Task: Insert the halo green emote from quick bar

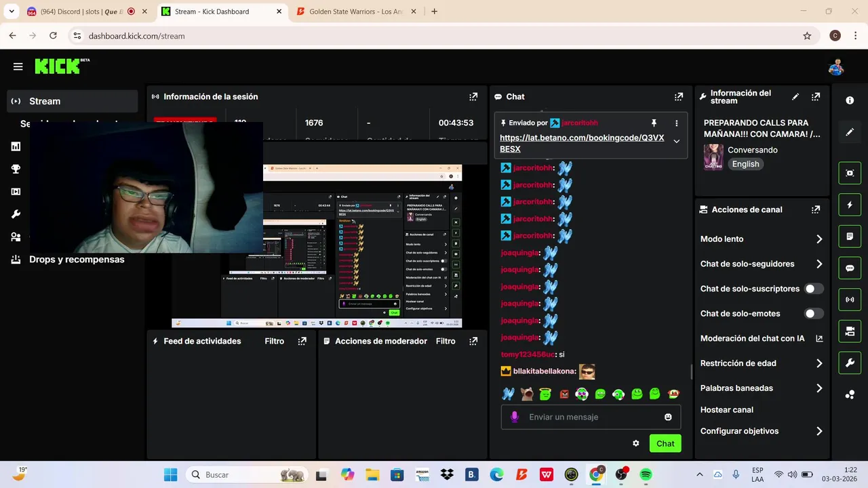Action: 545,394
